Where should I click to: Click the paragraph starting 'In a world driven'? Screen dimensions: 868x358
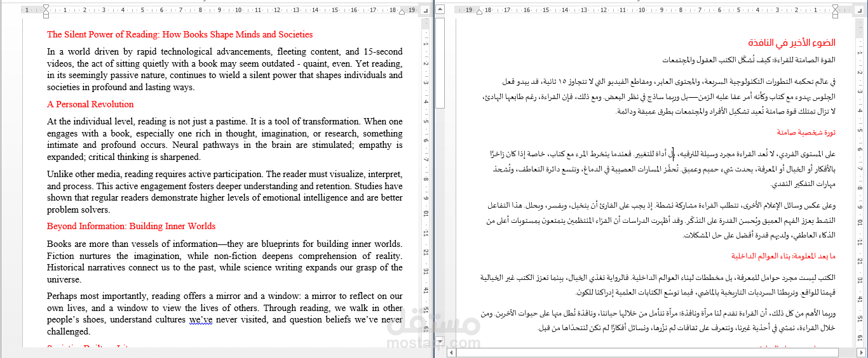(225, 70)
